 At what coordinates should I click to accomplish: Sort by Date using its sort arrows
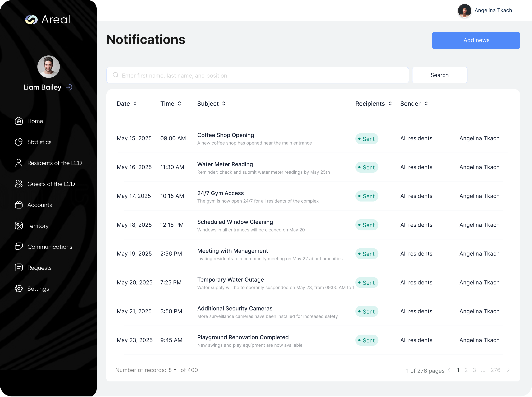[135, 104]
